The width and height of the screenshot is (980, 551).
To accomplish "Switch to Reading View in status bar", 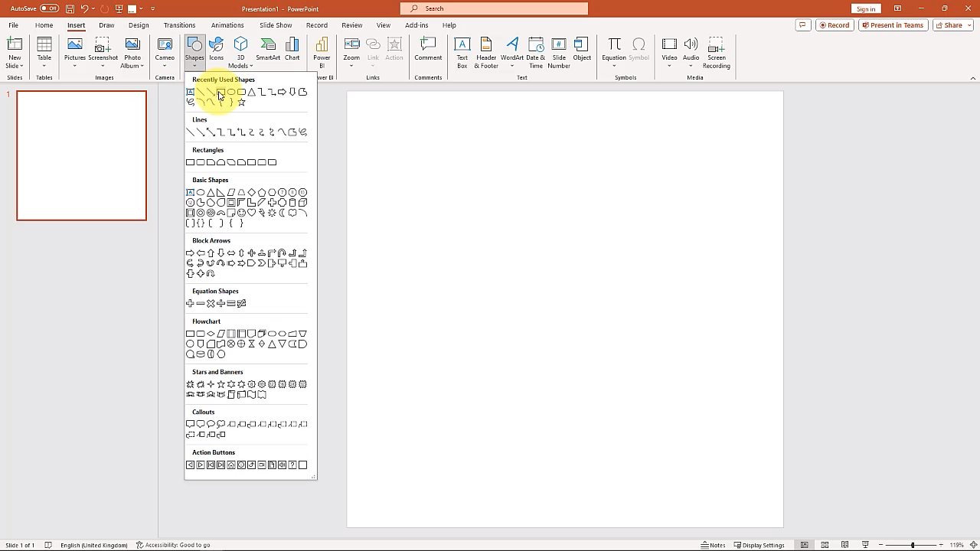I will [844, 545].
